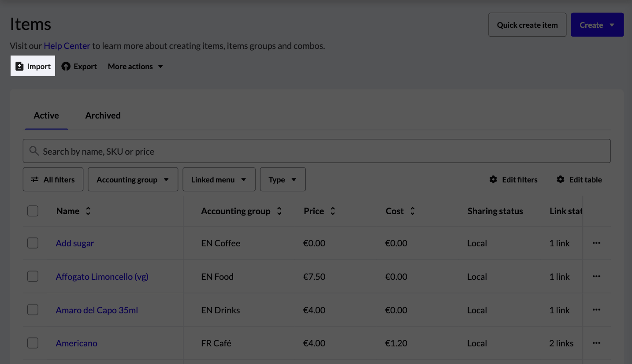
Task: Select the Active tab
Action: click(46, 115)
